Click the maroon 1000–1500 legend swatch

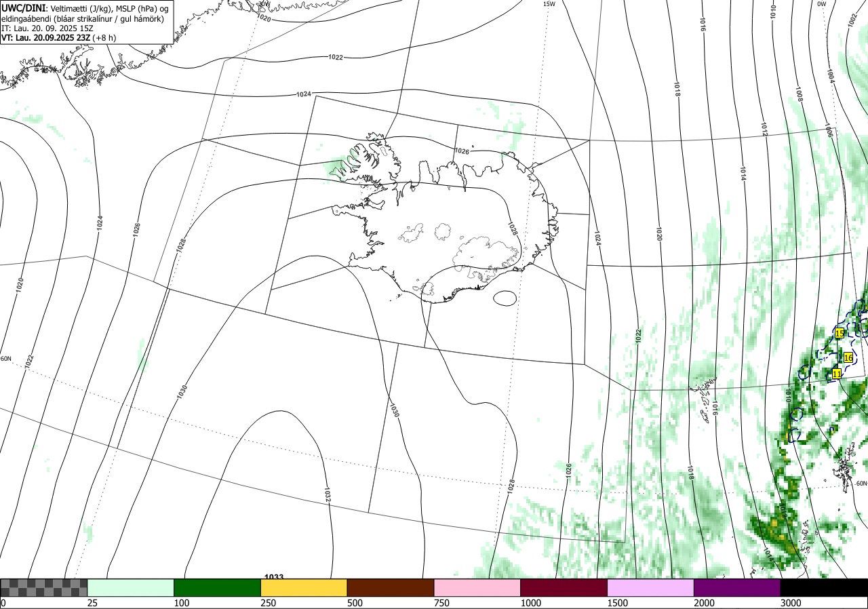[x=564, y=587]
